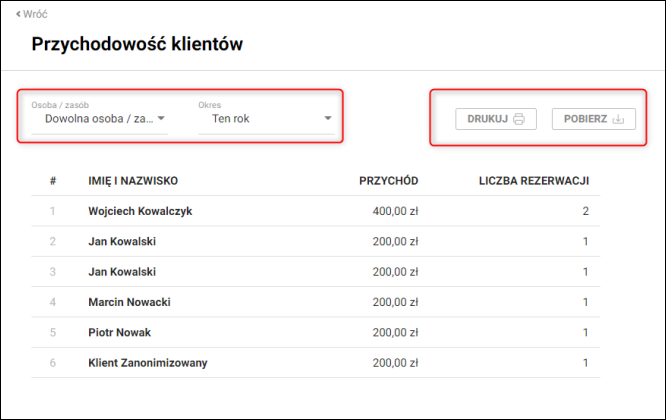Select the Ten rok period value
The height and width of the screenshot is (420, 666).
[231, 118]
